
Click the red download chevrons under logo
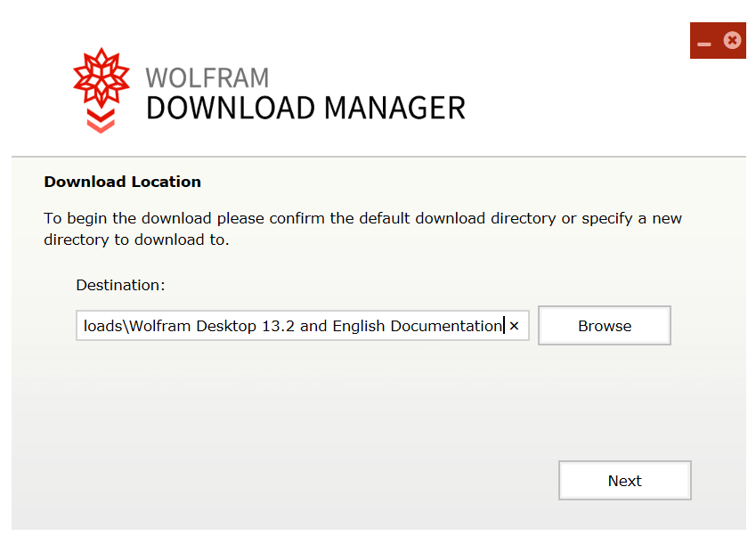pos(101,120)
